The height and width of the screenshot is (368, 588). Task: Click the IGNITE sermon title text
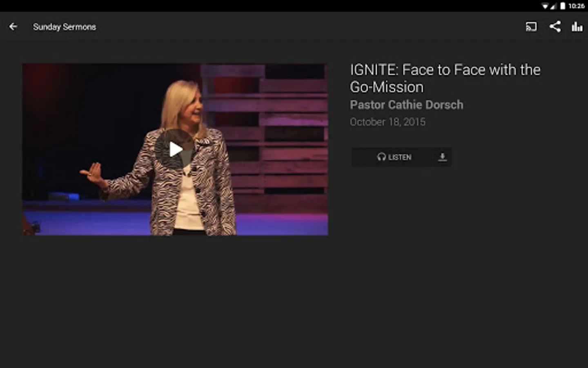pyautogui.click(x=445, y=70)
